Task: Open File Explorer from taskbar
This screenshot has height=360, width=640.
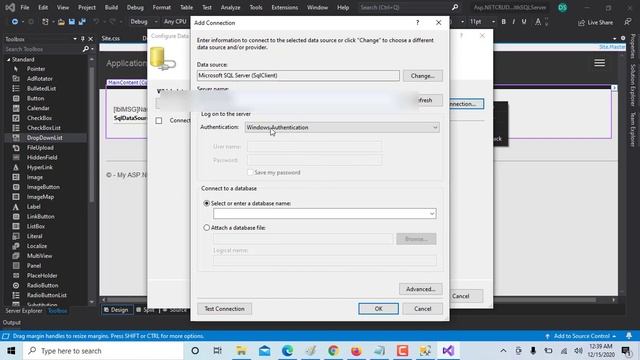Action: click(x=241, y=351)
